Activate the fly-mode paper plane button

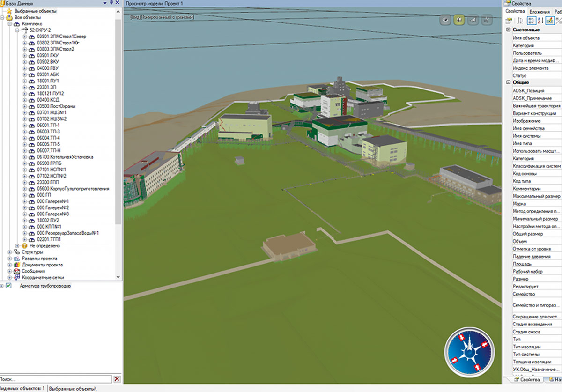tap(473, 20)
